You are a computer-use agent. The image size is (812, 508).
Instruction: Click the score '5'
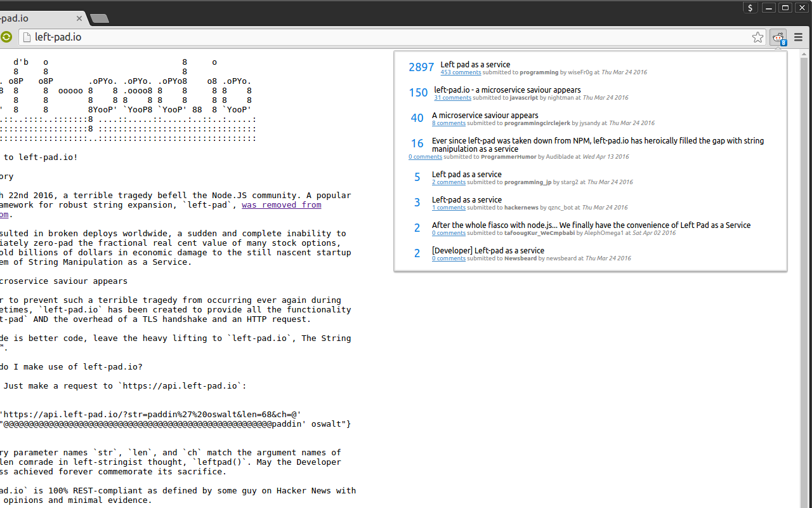(417, 177)
